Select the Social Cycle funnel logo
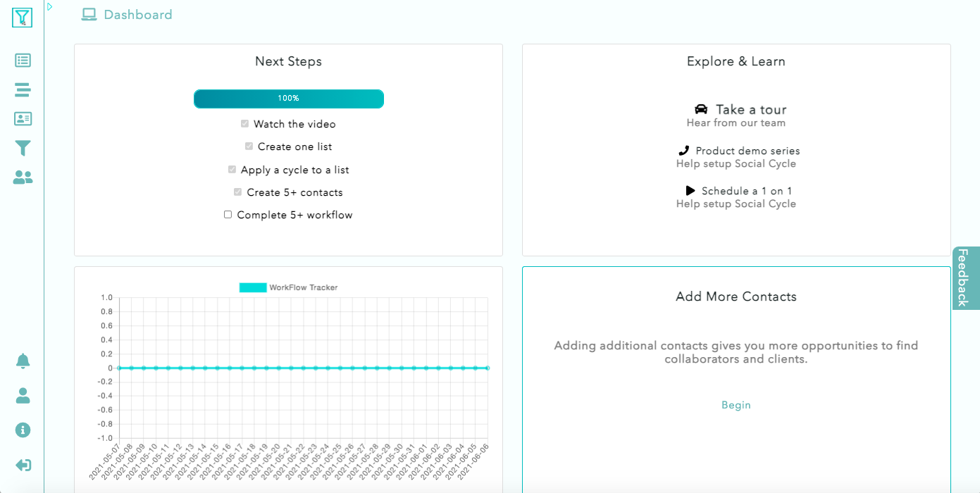980x493 pixels. tap(21, 18)
